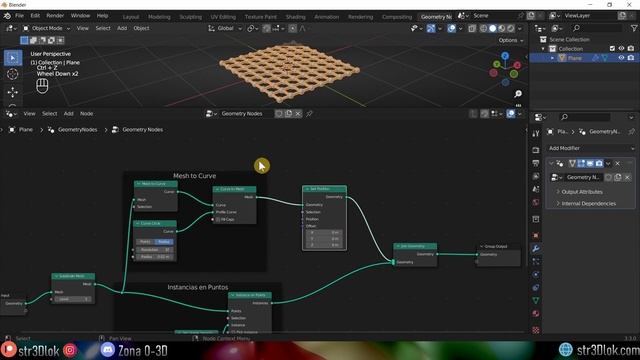Open the Tool properties tab
Image resolution: width=640 pixels, height=360 pixels.
click(536, 133)
